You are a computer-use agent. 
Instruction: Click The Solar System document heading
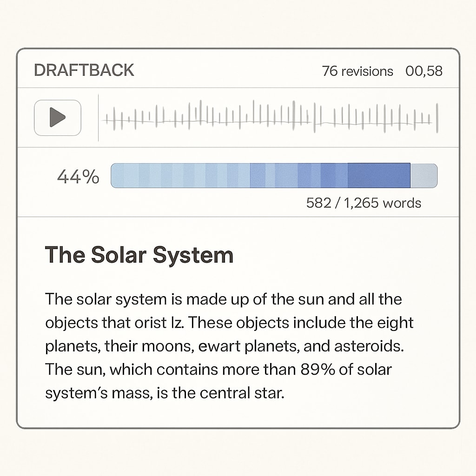(x=139, y=255)
